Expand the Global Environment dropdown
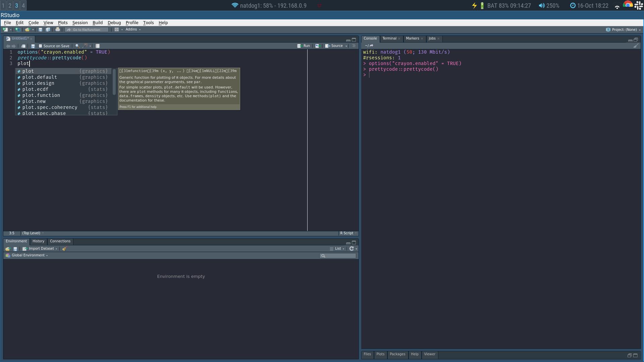 tap(28, 255)
